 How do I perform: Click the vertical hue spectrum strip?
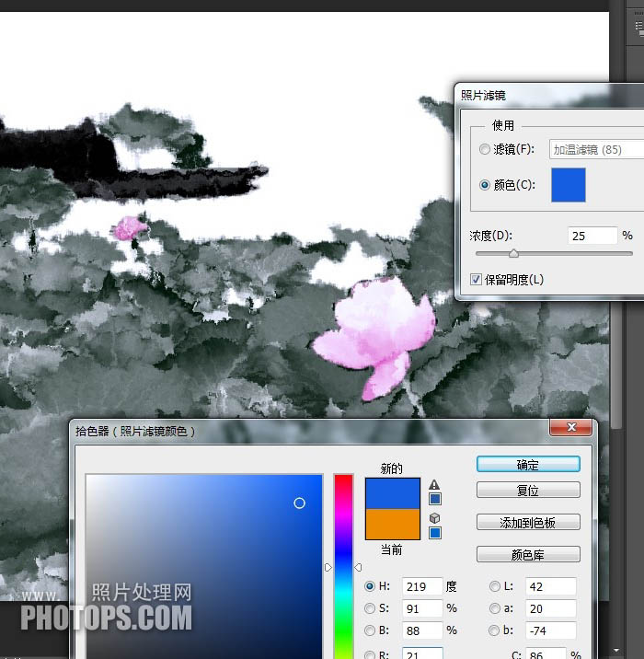344,567
